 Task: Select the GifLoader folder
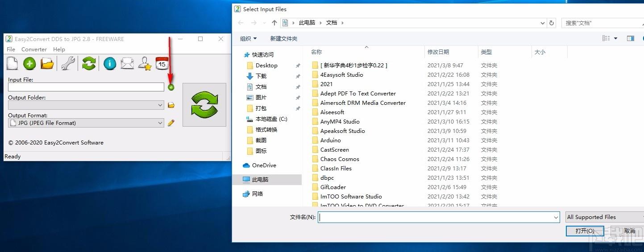coord(333,187)
